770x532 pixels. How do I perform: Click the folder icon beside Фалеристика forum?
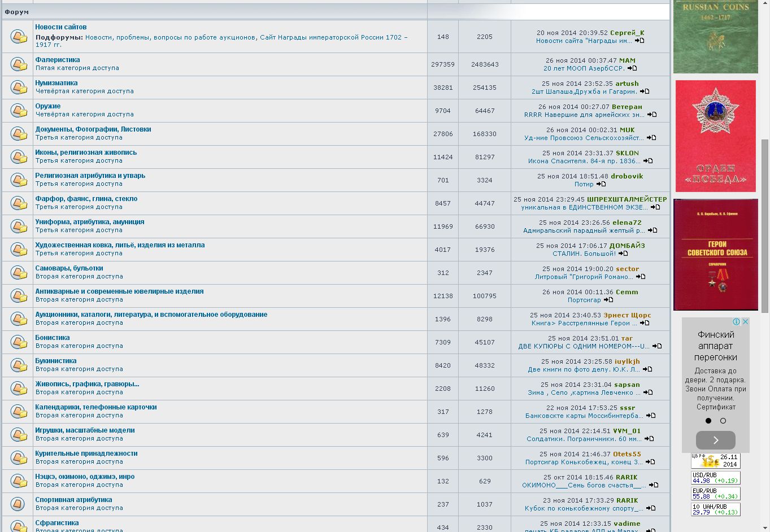(18, 64)
